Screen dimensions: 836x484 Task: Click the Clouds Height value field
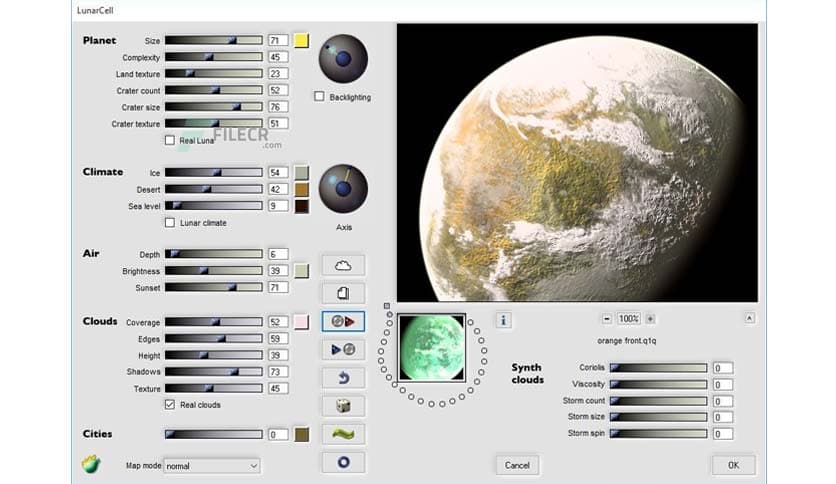click(278, 355)
